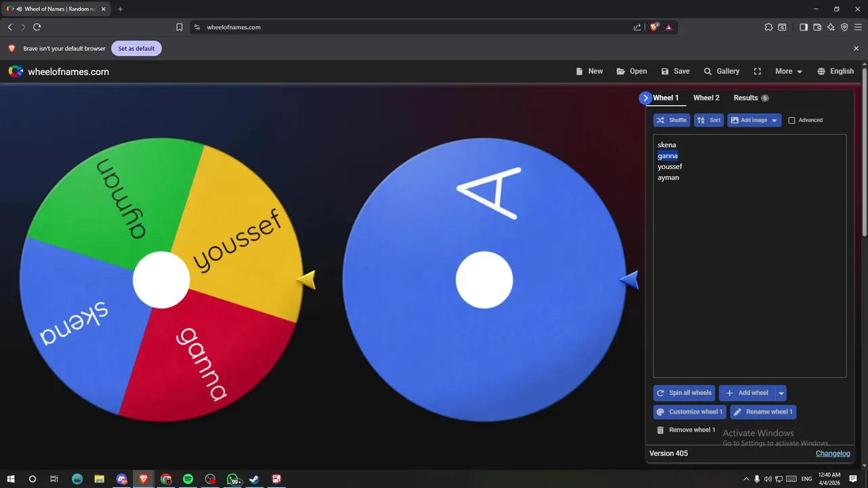Open a new browser tab
This screenshot has height=488, width=868.
click(x=120, y=9)
